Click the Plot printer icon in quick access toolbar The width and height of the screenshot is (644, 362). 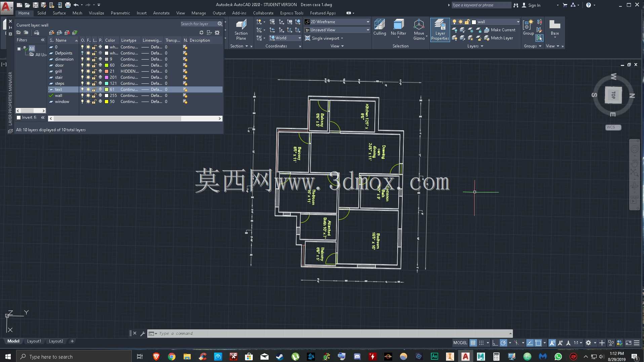pos(68,5)
